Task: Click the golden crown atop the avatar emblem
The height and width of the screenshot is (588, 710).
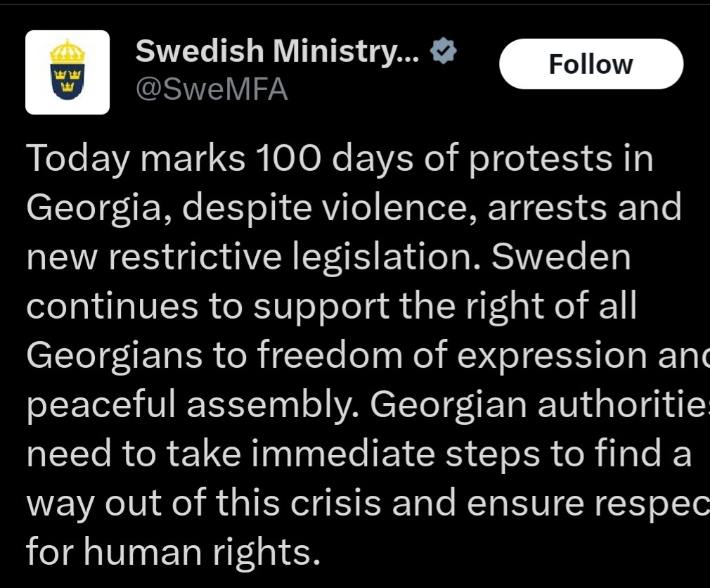Action: 67,51
